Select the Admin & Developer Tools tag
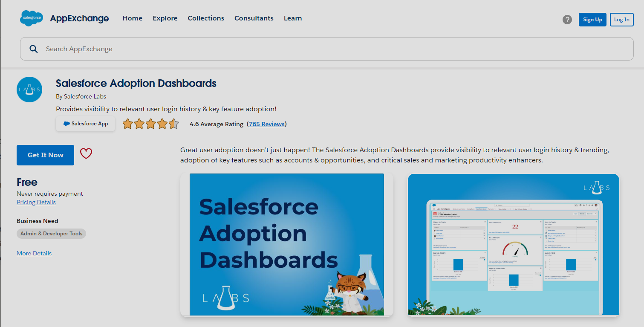The image size is (644, 327). [51, 234]
